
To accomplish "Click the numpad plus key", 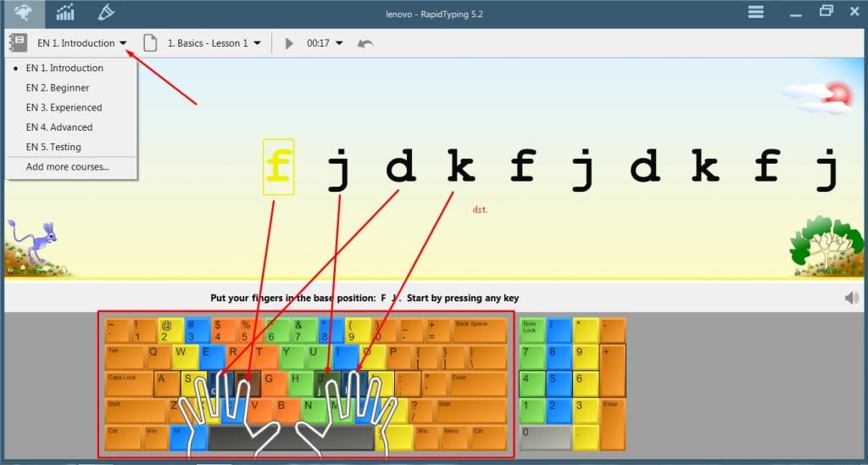I will [613, 370].
